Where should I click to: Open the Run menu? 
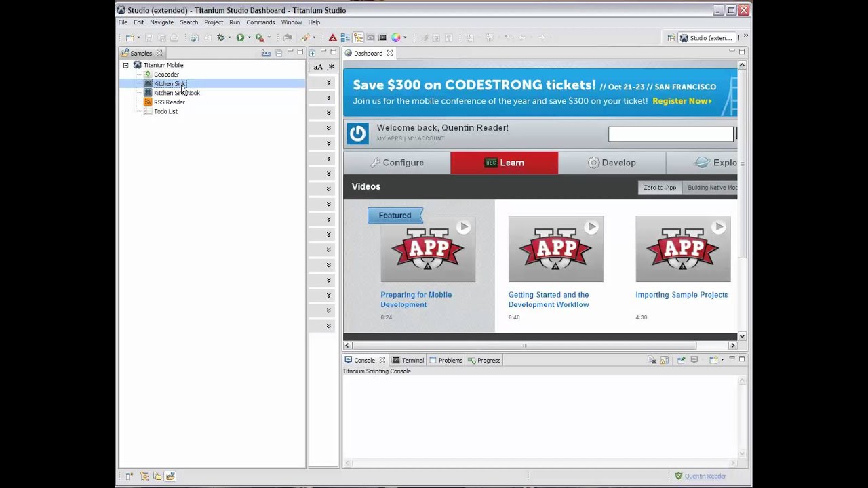pyautogui.click(x=235, y=22)
